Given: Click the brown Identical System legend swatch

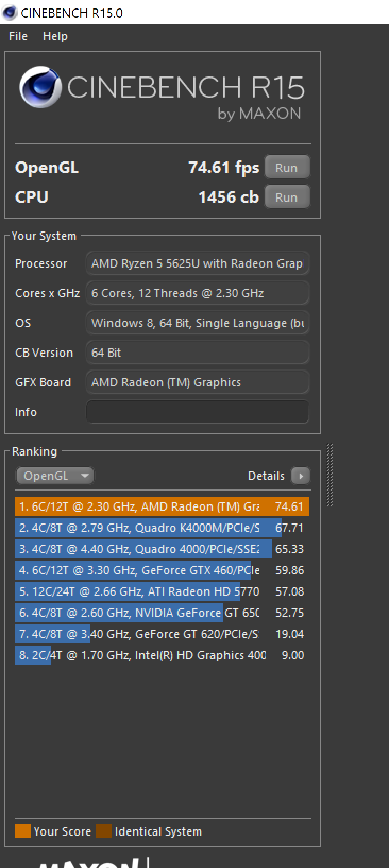Looking at the screenshot, I should (104, 831).
